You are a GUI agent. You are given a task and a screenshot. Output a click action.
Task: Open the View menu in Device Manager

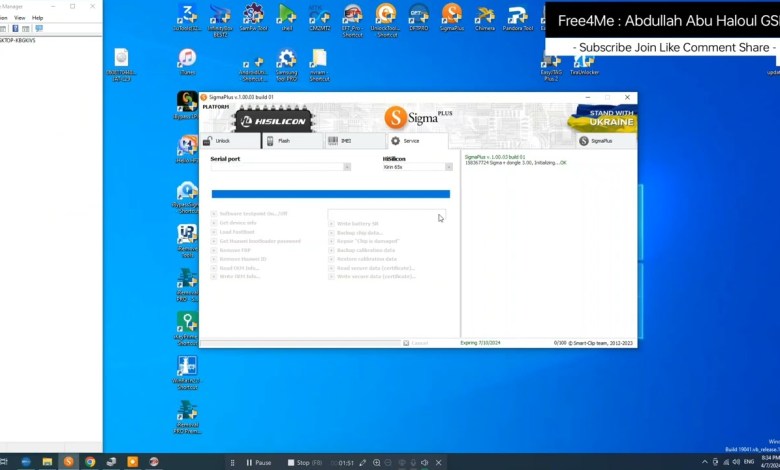tap(19, 18)
